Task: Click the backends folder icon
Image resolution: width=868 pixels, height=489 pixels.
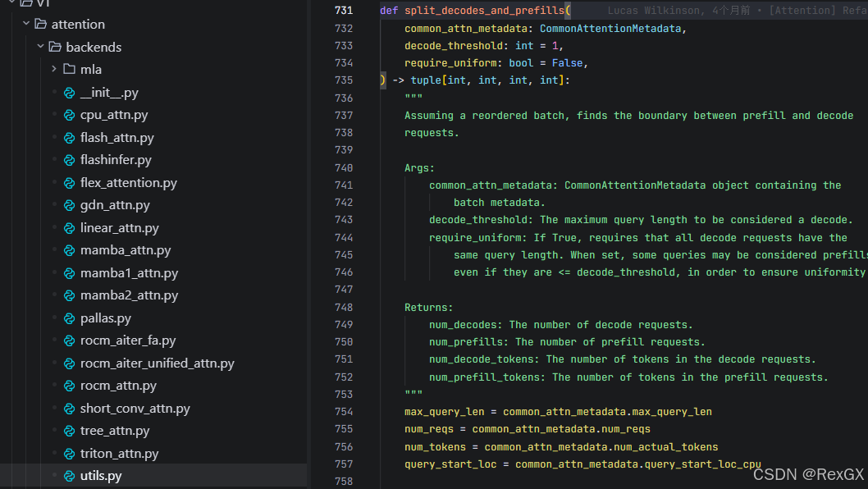Action: 55,47
